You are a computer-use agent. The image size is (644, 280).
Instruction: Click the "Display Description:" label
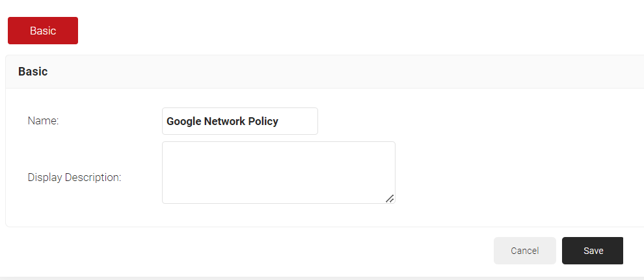[74, 177]
